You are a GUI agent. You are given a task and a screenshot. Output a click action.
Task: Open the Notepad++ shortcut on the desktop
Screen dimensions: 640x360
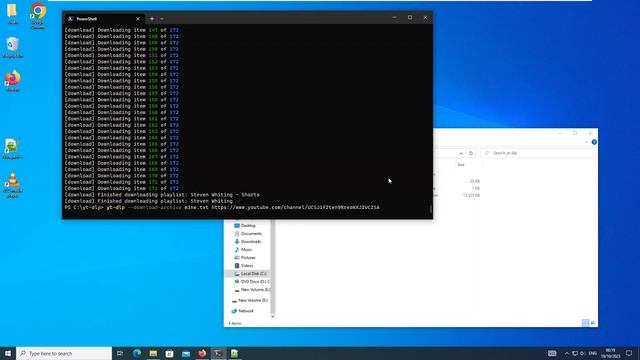click(12, 149)
